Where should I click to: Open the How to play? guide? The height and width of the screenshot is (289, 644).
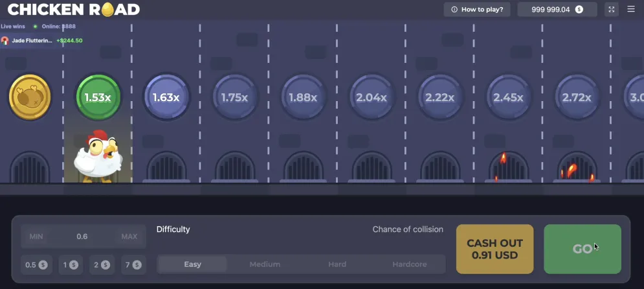click(477, 10)
